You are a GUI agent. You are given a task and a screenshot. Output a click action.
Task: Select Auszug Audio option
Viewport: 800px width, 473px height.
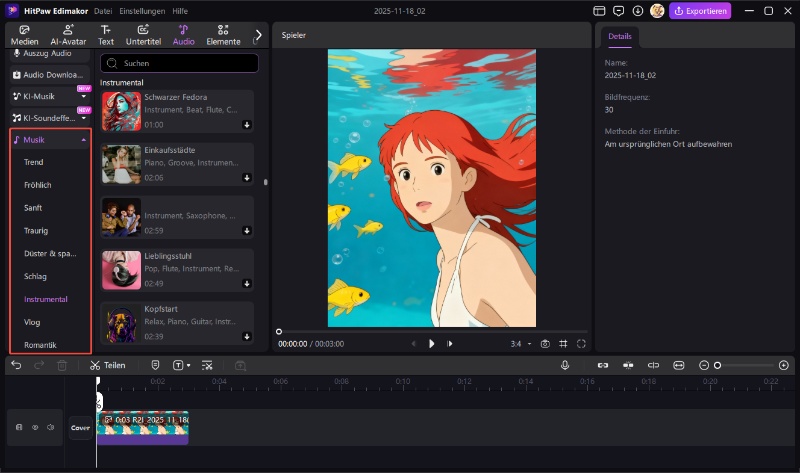50,54
